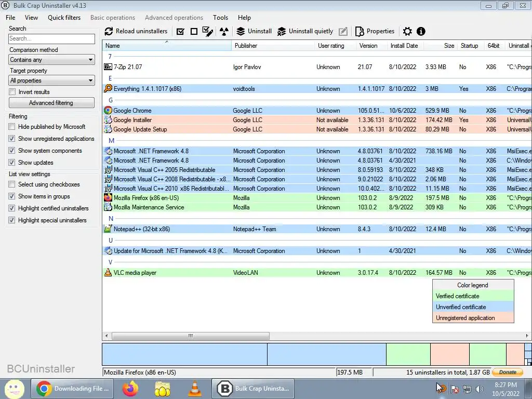This screenshot has height=399, width=532.
Task: Collapse the M group header
Action: pos(111,140)
